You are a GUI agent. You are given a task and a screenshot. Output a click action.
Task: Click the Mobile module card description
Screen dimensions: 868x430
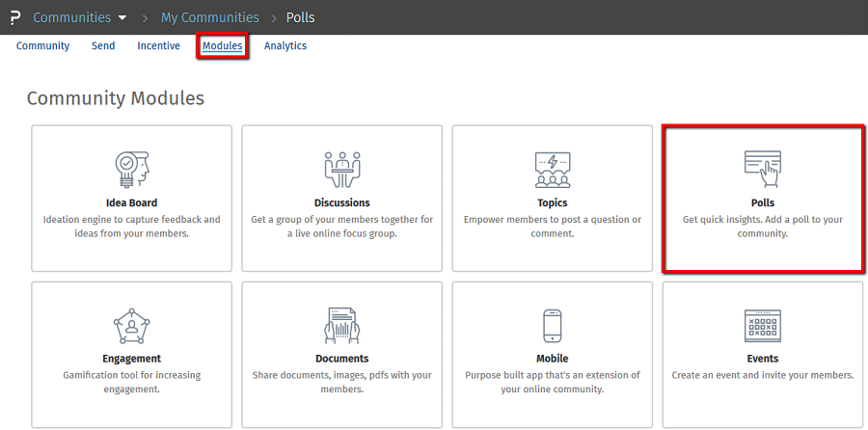pos(553,382)
